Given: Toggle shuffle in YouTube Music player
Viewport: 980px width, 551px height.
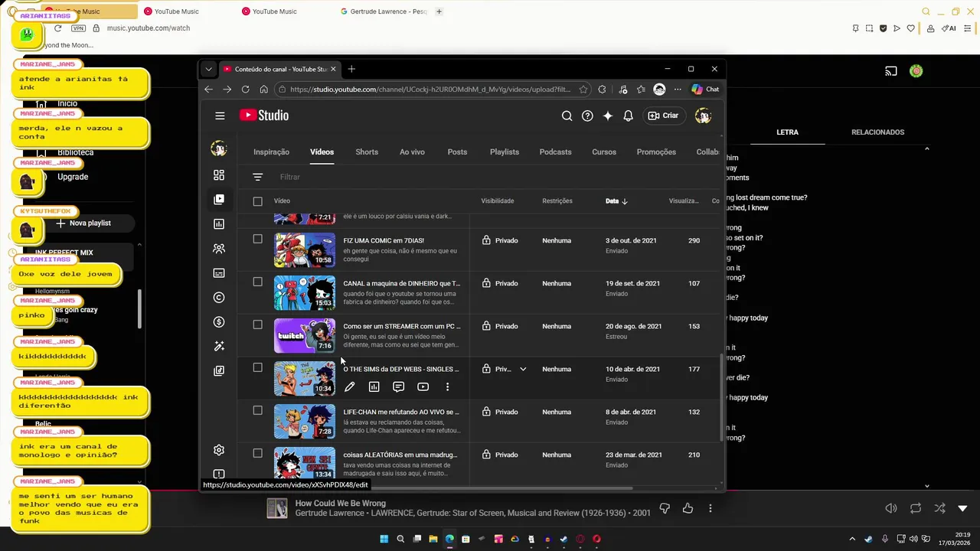Looking at the screenshot, I should click(x=939, y=508).
